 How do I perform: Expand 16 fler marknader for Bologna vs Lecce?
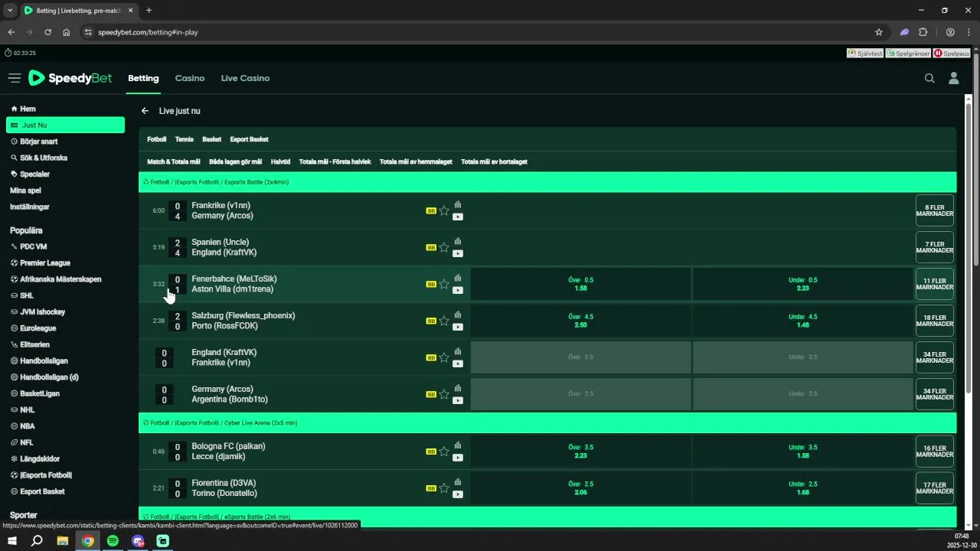tap(935, 452)
